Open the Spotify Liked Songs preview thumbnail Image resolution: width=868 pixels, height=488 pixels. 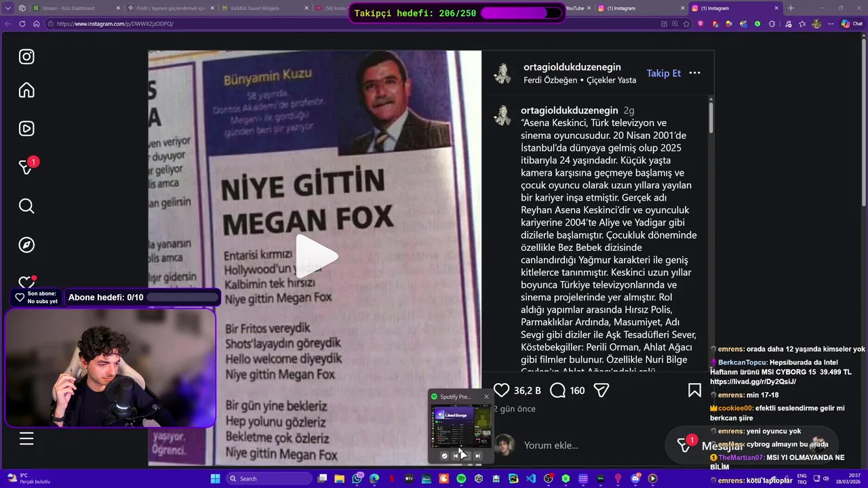pyautogui.click(x=461, y=426)
